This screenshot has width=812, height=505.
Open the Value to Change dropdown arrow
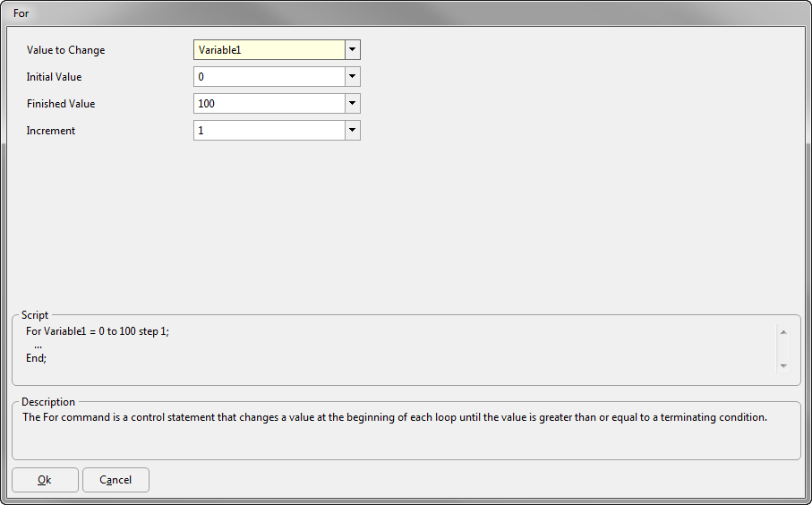click(x=352, y=50)
